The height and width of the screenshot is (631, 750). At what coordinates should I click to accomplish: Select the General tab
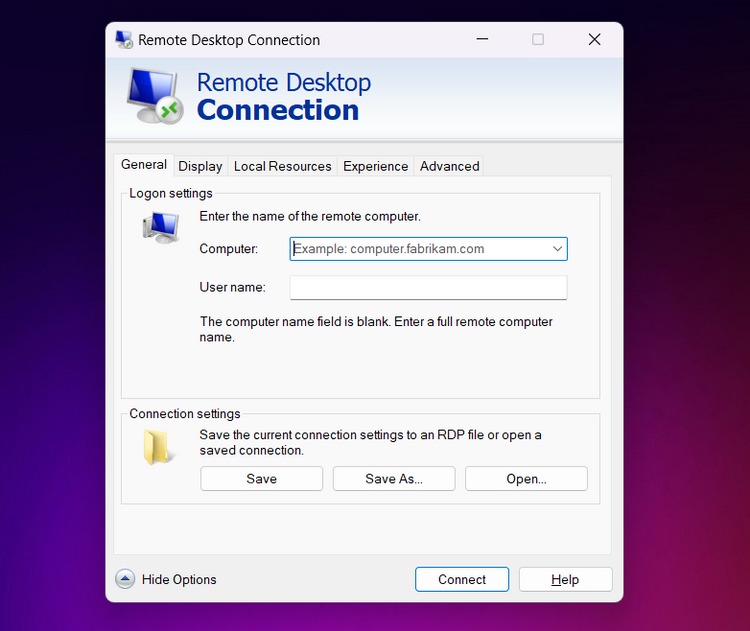tap(144, 165)
